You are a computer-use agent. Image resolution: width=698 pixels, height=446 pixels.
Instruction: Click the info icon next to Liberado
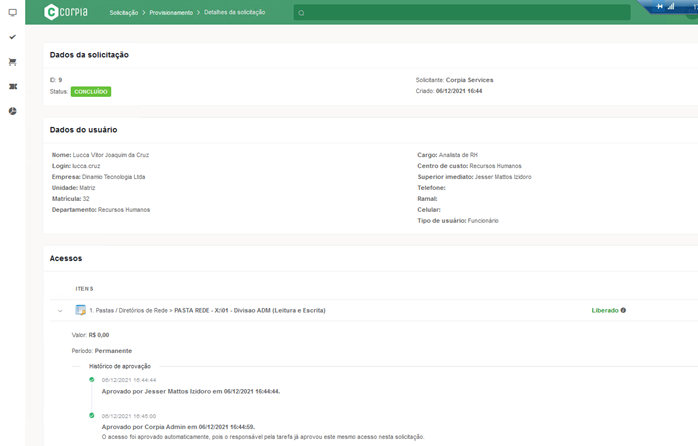click(623, 311)
